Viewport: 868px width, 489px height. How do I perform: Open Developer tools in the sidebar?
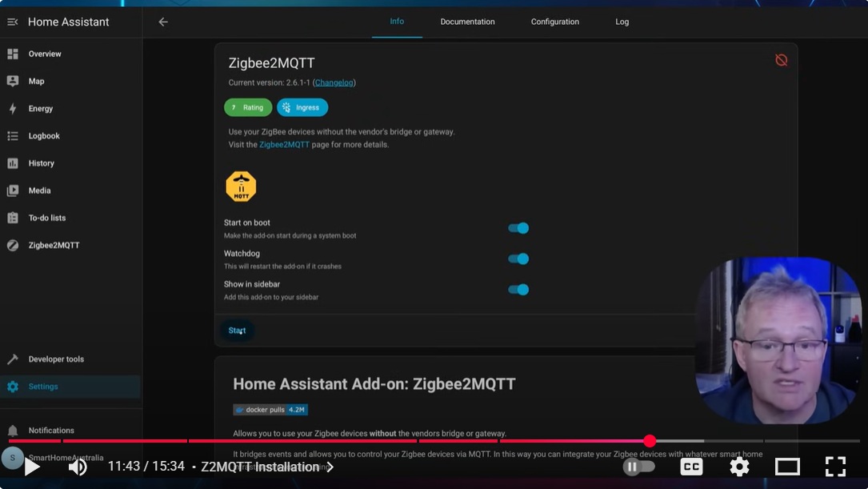pyautogui.click(x=55, y=359)
